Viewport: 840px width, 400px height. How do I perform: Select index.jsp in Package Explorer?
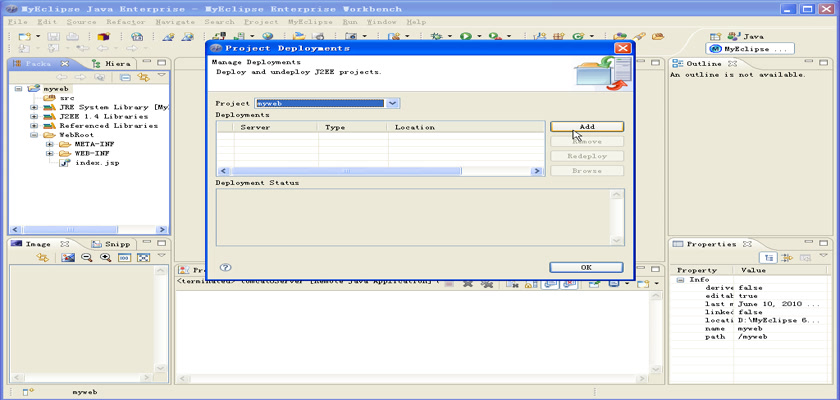89,163
